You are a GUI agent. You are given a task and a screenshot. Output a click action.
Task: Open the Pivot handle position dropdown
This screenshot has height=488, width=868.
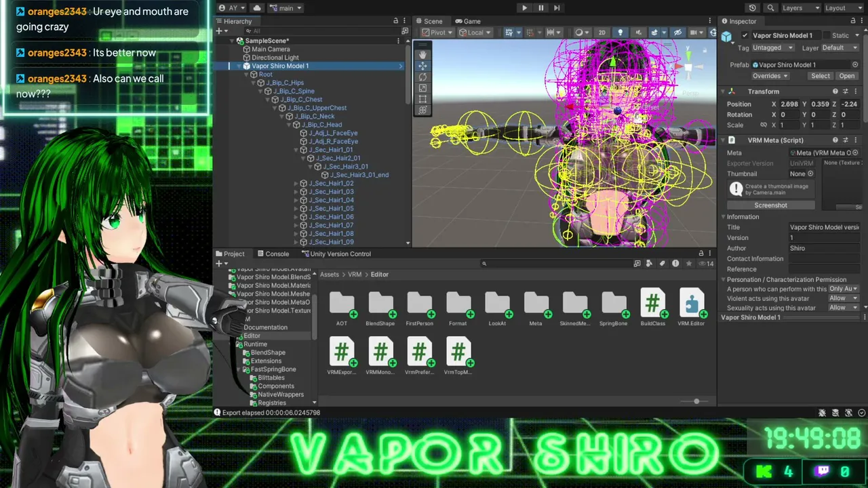(x=437, y=32)
